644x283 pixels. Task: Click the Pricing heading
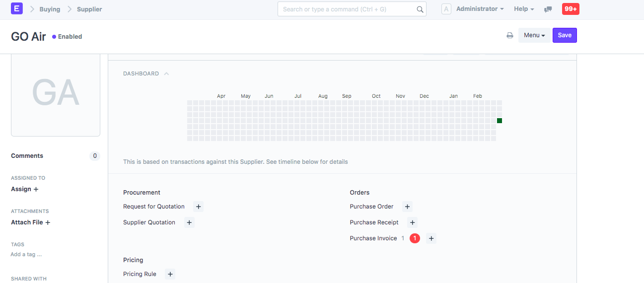[133, 260]
